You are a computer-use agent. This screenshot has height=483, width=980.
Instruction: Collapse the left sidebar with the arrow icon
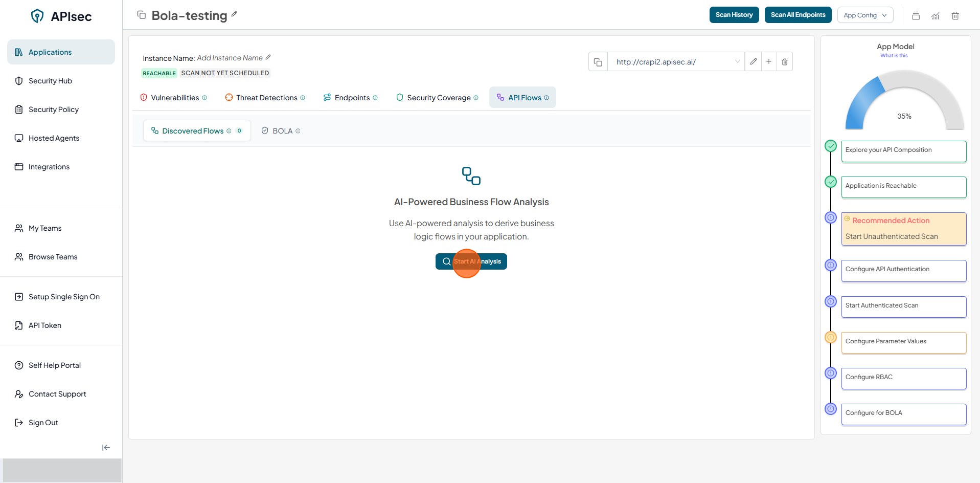pos(106,448)
